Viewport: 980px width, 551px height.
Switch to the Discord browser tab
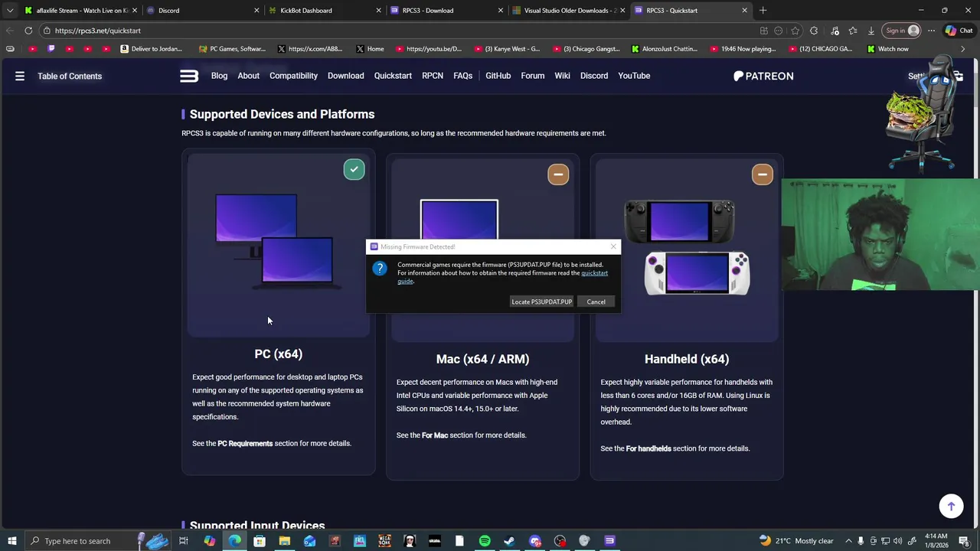pyautogui.click(x=203, y=11)
